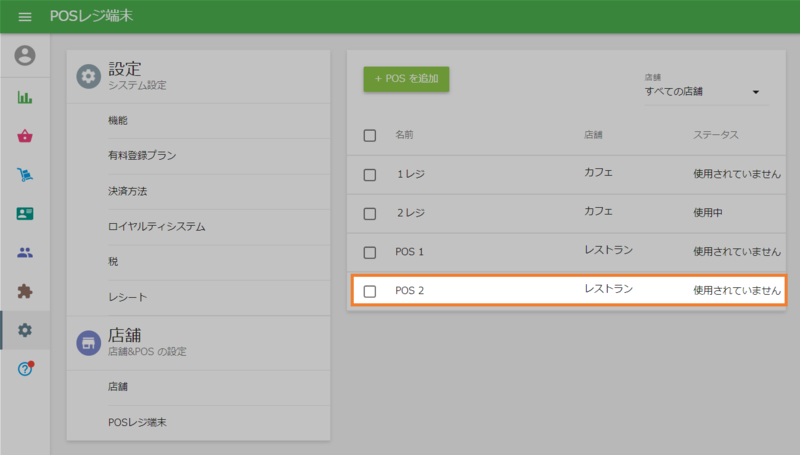Open ロイヤルティシステム settings menu item
800x455 pixels.
[156, 227]
